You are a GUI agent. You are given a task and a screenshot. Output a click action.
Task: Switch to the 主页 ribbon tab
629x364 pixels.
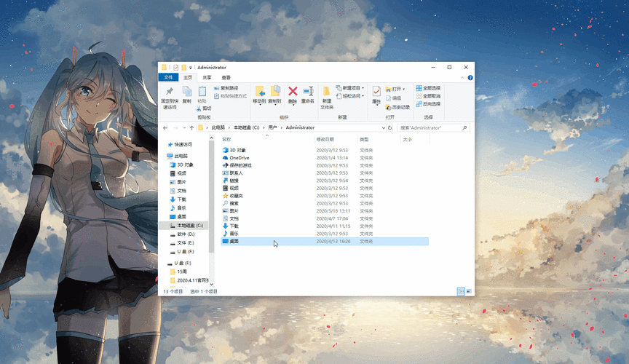tap(188, 77)
